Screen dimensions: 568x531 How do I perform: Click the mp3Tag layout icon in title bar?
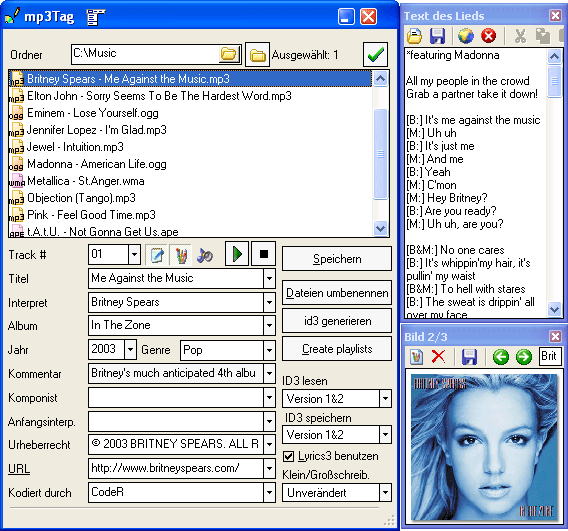(95, 17)
